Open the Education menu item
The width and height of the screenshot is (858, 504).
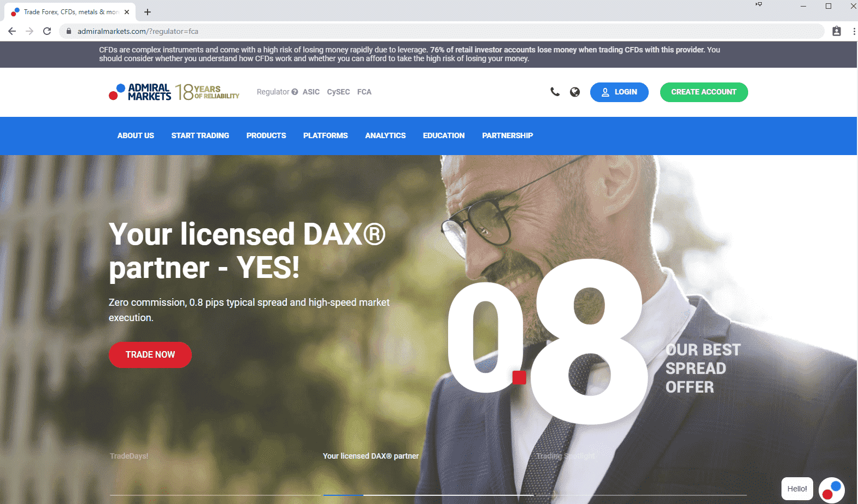tap(444, 135)
